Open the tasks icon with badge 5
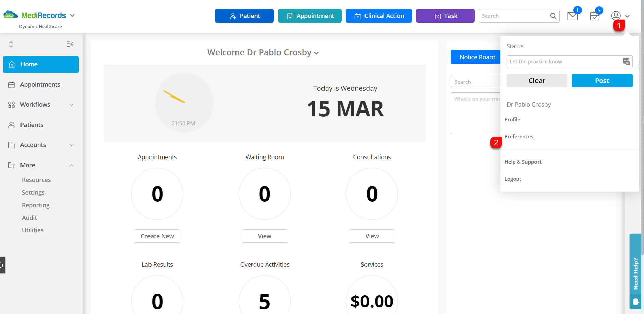The width and height of the screenshot is (644, 314). (x=594, y=16)
